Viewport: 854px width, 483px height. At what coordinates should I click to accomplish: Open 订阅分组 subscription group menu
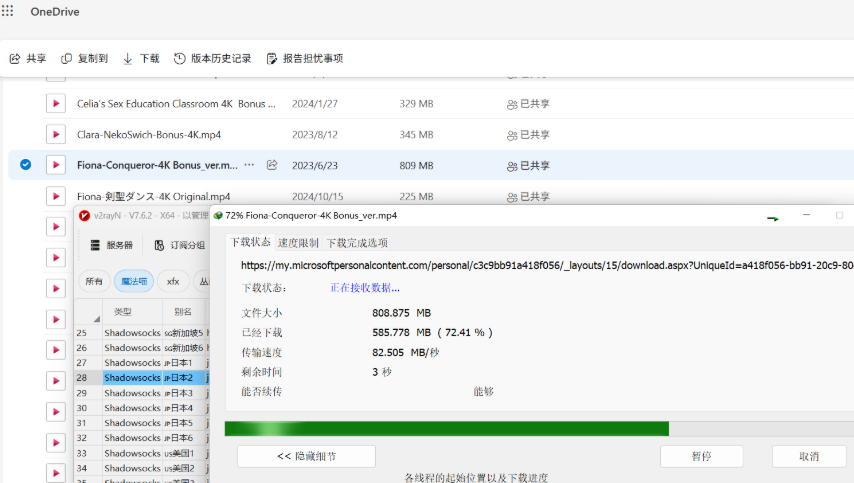160,245
